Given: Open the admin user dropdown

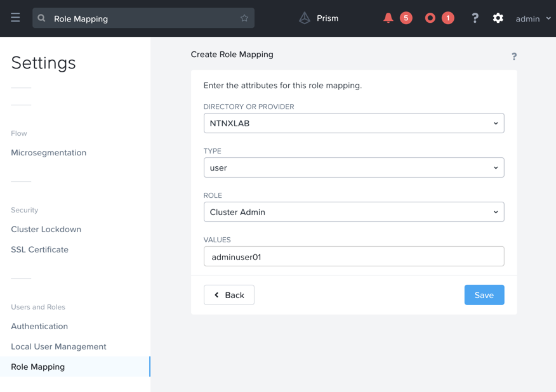Looking at the screenshot, I should 533,19.
